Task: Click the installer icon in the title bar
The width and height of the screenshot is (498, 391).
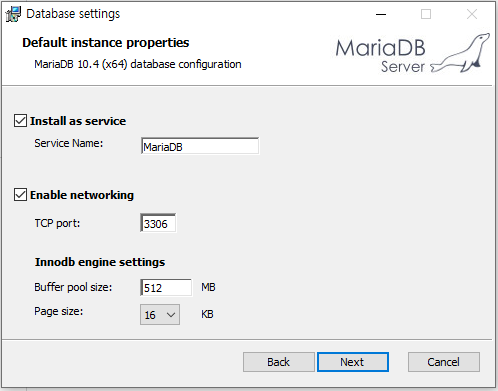Action: click(13, 14)
